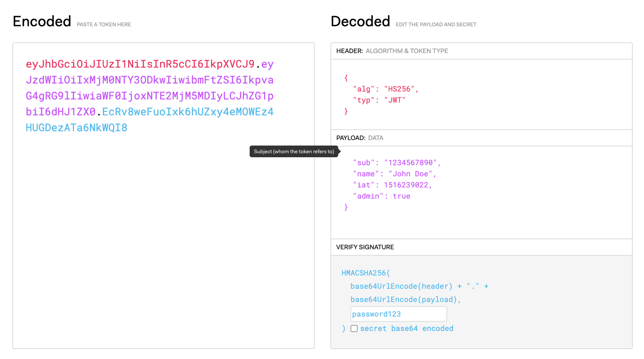Toggle the secret base64 encoded checkbox
This screenshot has width=644, height=359.
tap(354, 328)
